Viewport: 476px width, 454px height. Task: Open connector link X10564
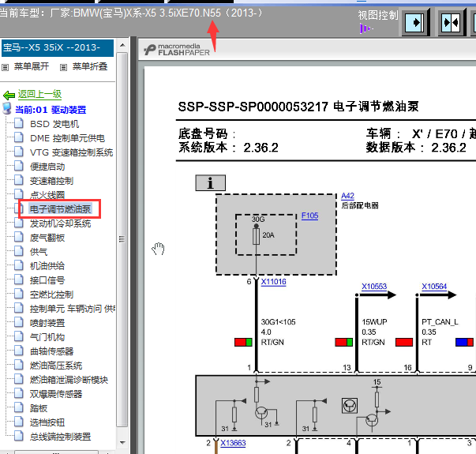click(434, 287)
